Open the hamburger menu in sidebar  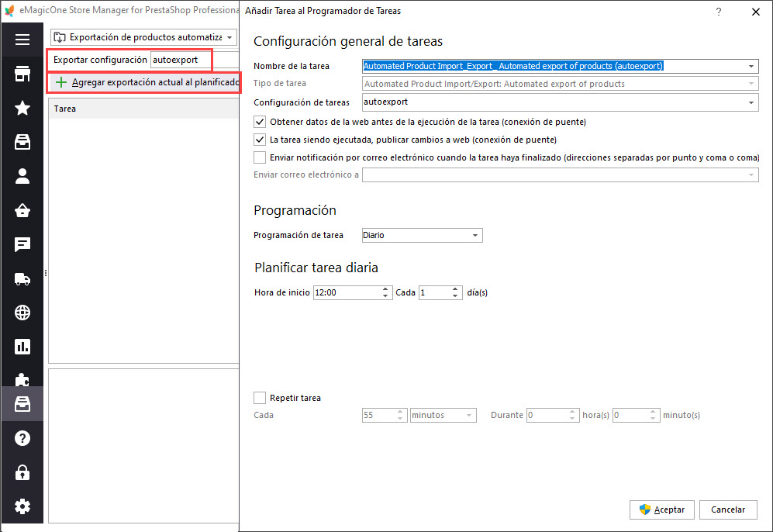[x=22, y=40]
